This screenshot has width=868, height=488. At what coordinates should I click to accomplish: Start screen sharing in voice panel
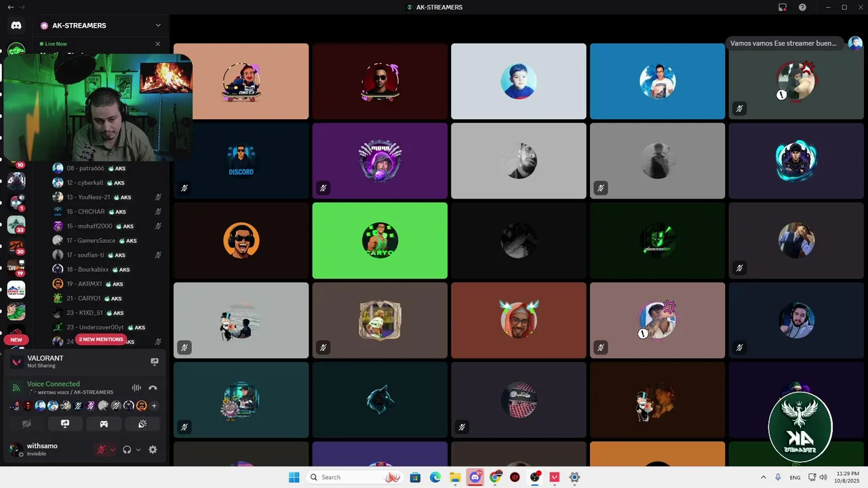coord(65,424)
